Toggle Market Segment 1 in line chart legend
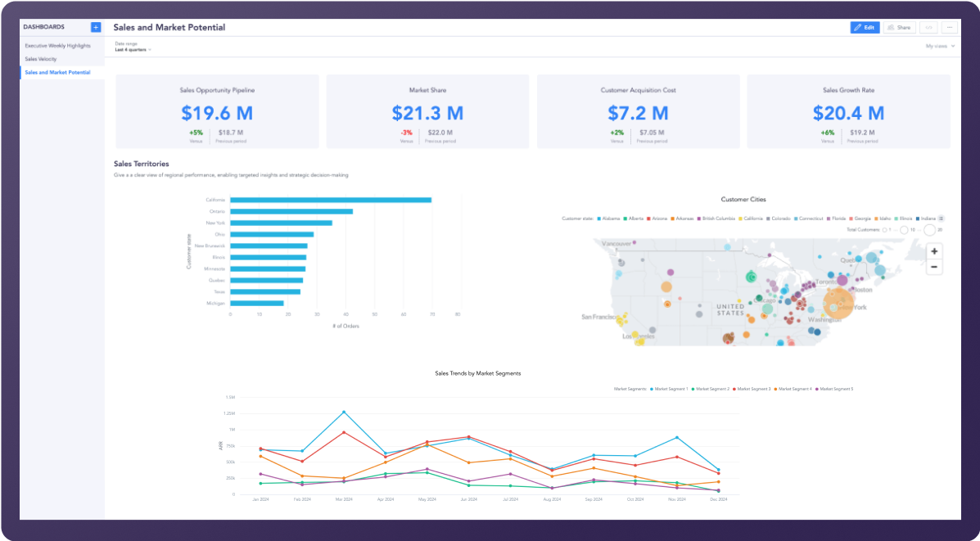Image resolution: width=980 pixels, height=541 pixels. pyautogui.click(x=669, y=389)
